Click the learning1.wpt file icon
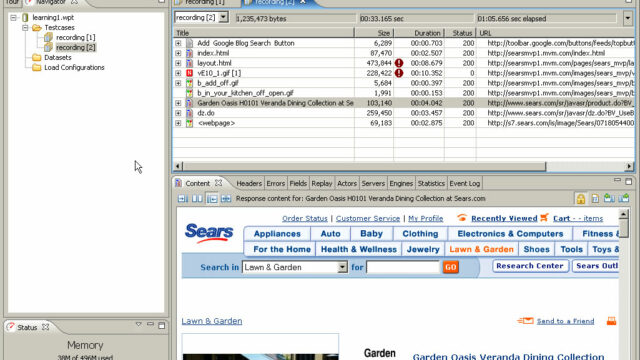 tap(26, 18)
